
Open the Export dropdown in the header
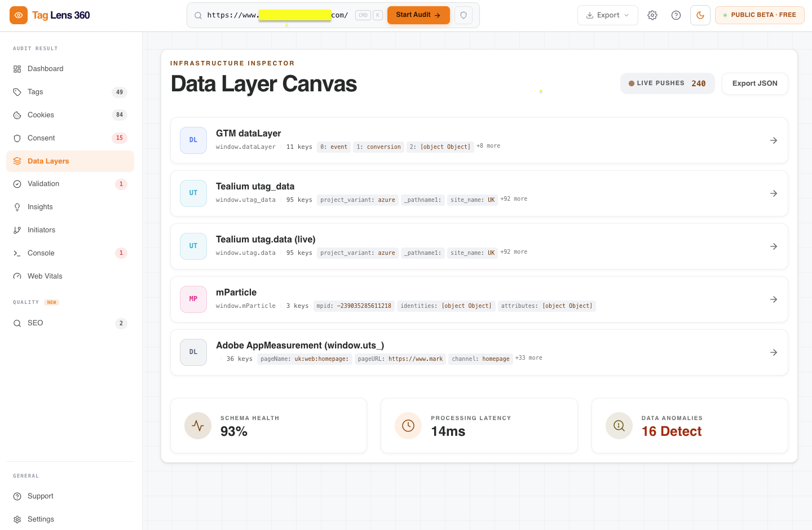tap(608, 15)
